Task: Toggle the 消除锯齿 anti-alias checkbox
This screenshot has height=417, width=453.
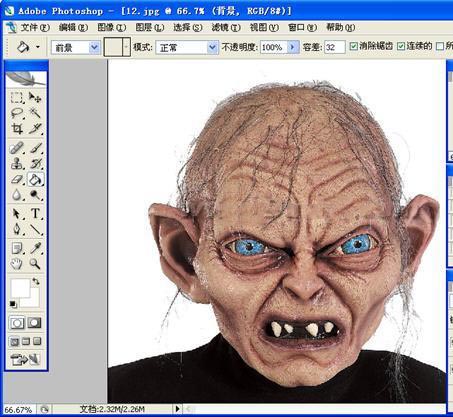Action: tap(353, 46)
